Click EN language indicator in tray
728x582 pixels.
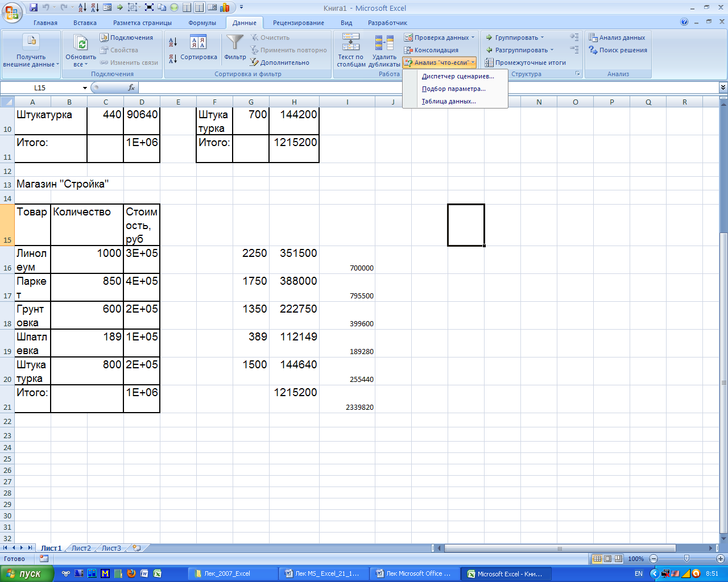pyautogui.click(x=639, y=573)
